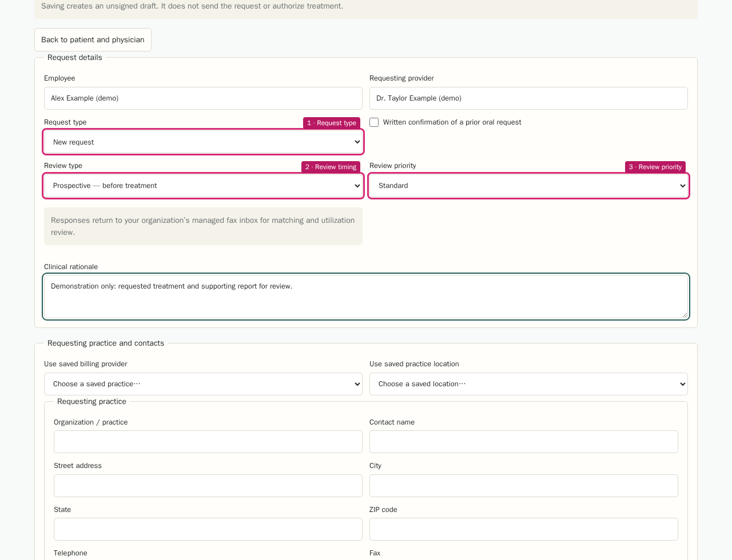Click the Request details section heading
The height and width of the screenshot is (560, 732).
coord(75,58)
